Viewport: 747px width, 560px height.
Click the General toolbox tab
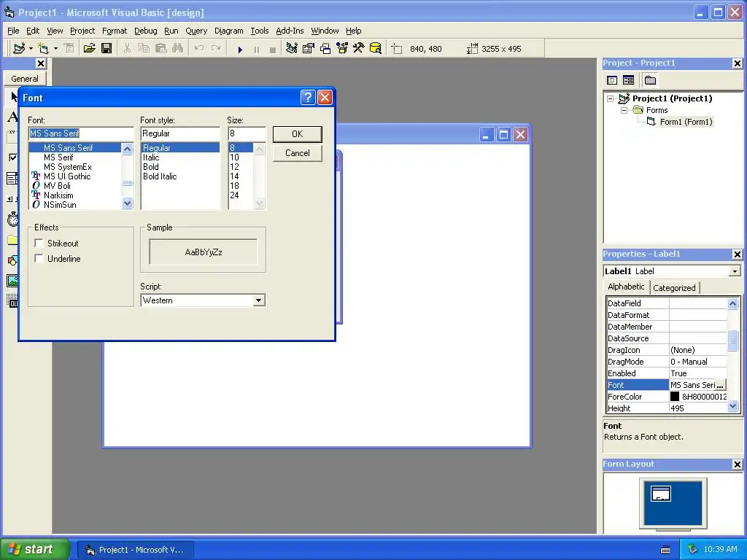tap(25, 79)
